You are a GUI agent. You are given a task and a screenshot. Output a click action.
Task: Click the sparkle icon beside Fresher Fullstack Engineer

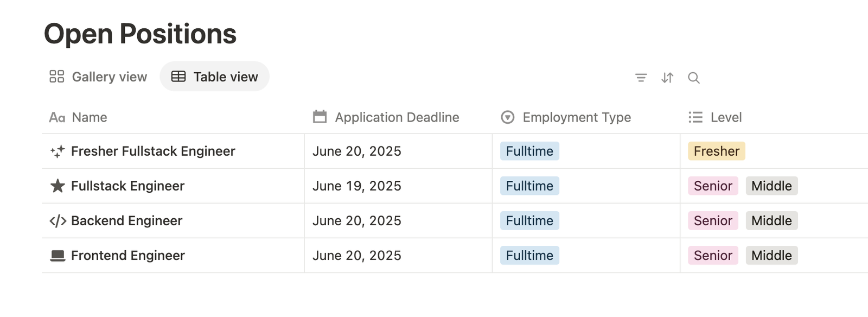click(58, 151)
